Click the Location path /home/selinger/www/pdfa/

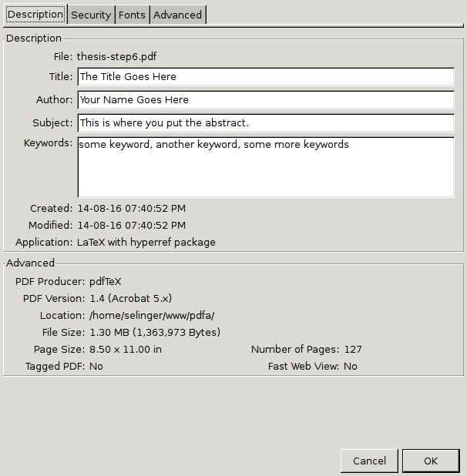(152, 316)
